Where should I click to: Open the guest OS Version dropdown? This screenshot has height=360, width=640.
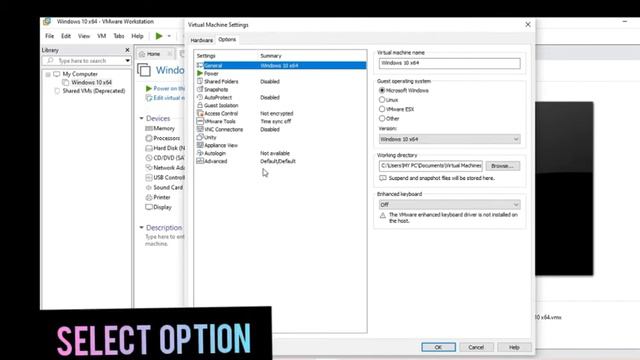[449, 139]
